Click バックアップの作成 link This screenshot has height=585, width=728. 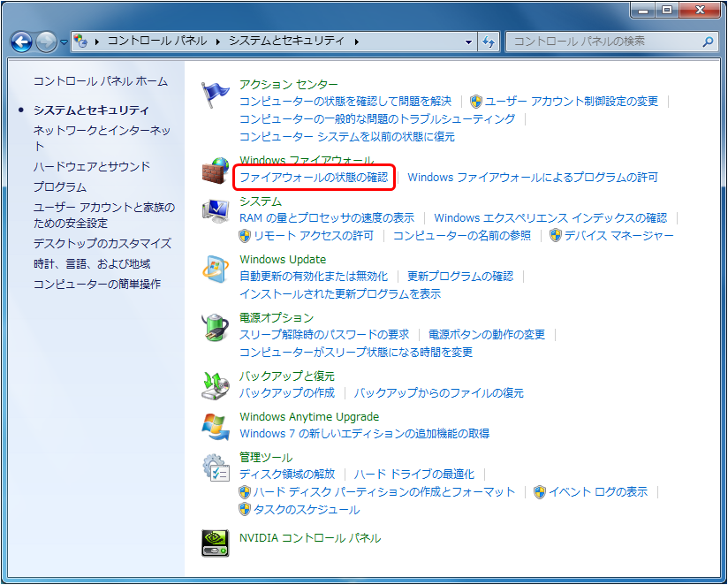tap(287, 392)
